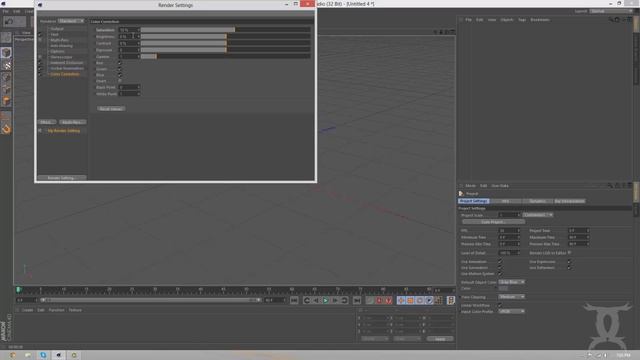640x360 pixels.
Task: Toggle Stereoscopic checkbox in Render Settings
Action: (40, 57)
